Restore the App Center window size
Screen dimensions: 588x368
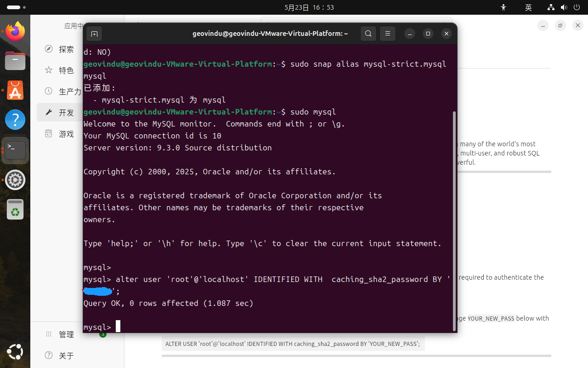tap(560, 26)
